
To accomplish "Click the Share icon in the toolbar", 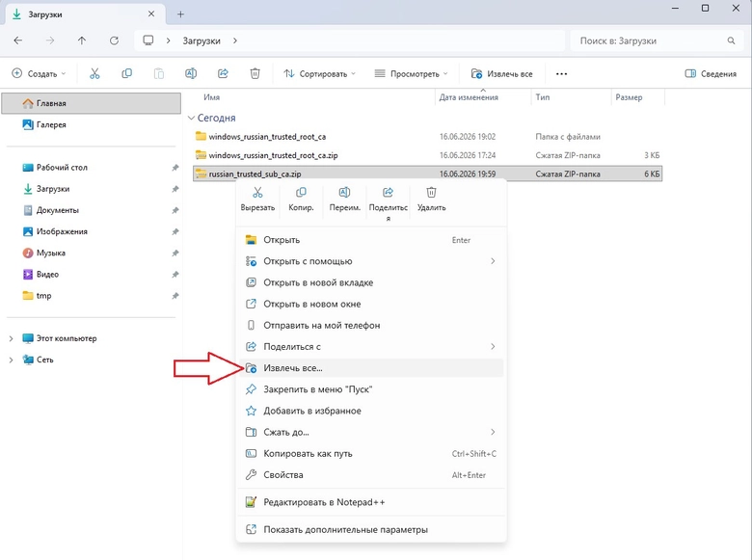I will coord(223,73).
